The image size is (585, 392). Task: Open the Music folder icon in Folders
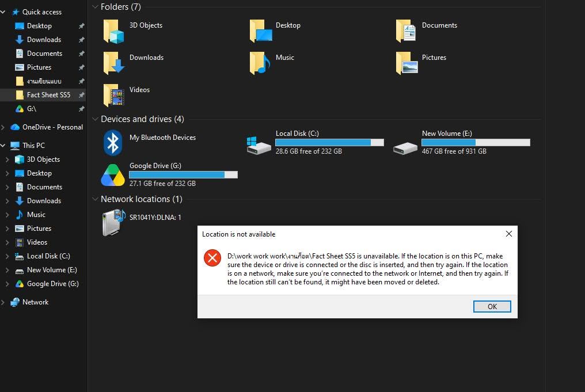coord(260,63)
